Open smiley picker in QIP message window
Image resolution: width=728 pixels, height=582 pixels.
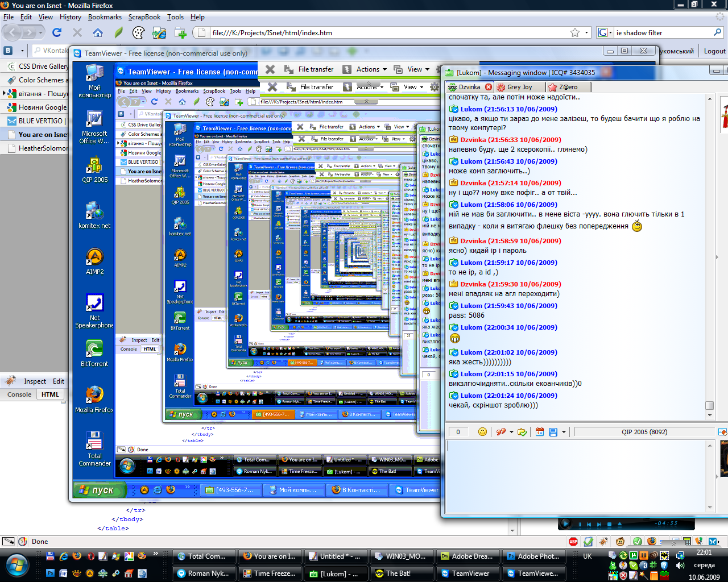(482, 432)
